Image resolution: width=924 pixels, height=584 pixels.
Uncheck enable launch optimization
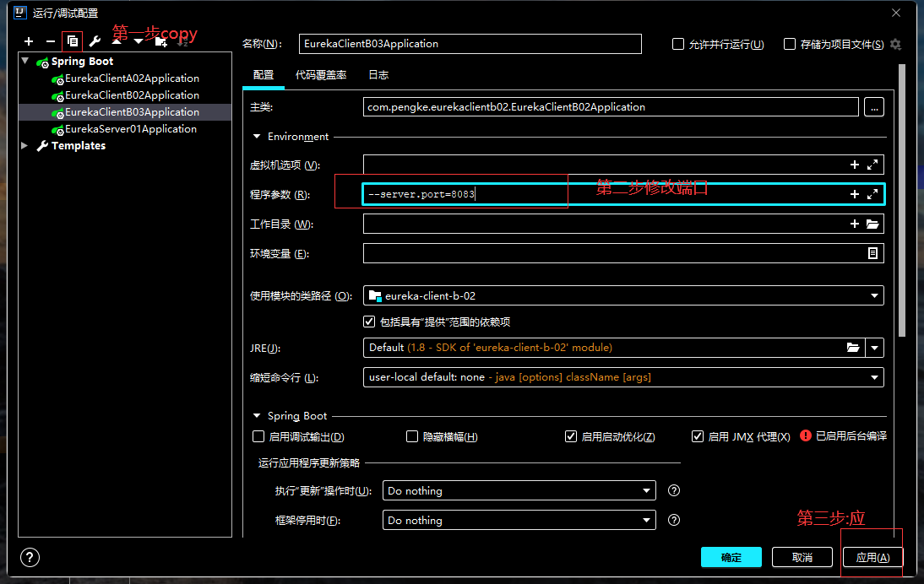[x=570, y=436]
